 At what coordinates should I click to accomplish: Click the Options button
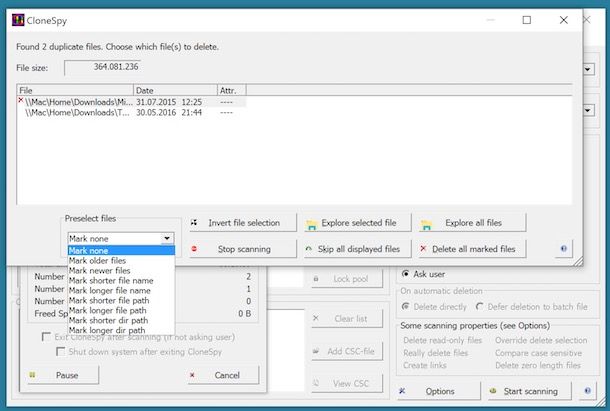(439, 391)
